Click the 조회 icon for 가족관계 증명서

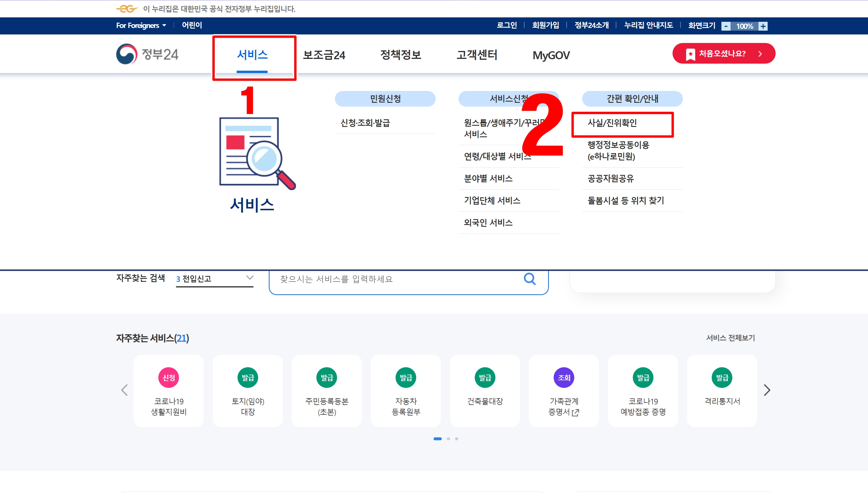(x=564, y=378)
